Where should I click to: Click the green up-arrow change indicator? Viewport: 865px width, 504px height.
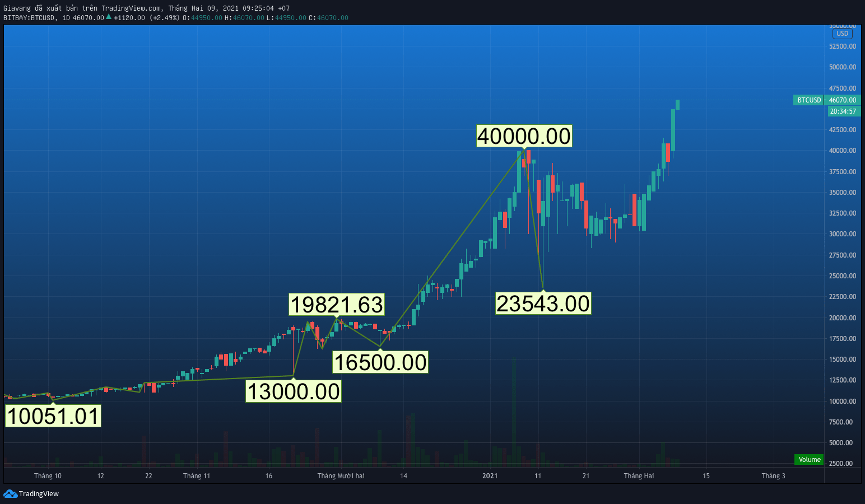pos(109,17)
